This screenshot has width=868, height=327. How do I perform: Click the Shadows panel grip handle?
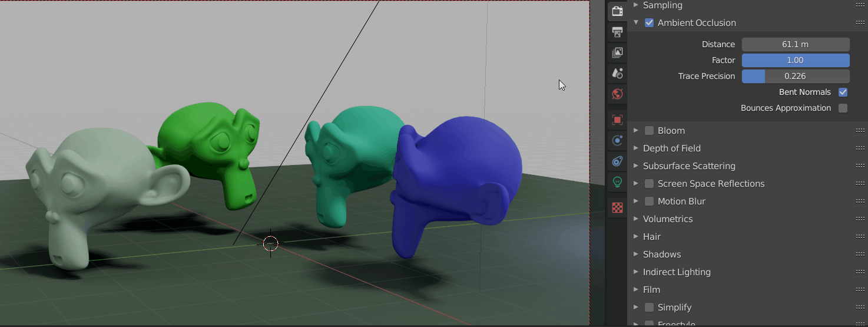[x=860, y=255]
